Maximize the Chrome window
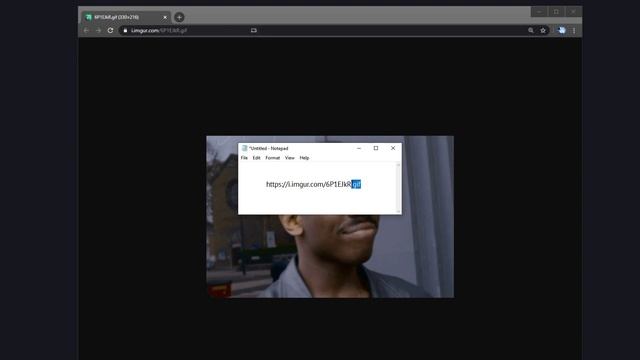Viewport: 640px width, 360px height. [556, 12]
